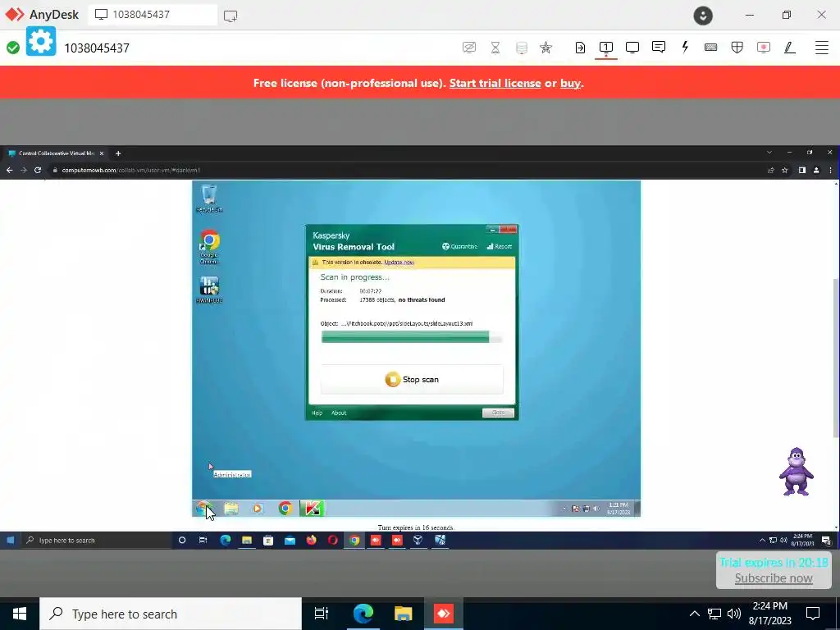Screen dimensions: 840x630
Task: Click the blank monitor display icon in AnyDesk
Action: pyautogui.click(x=632, y=48)
